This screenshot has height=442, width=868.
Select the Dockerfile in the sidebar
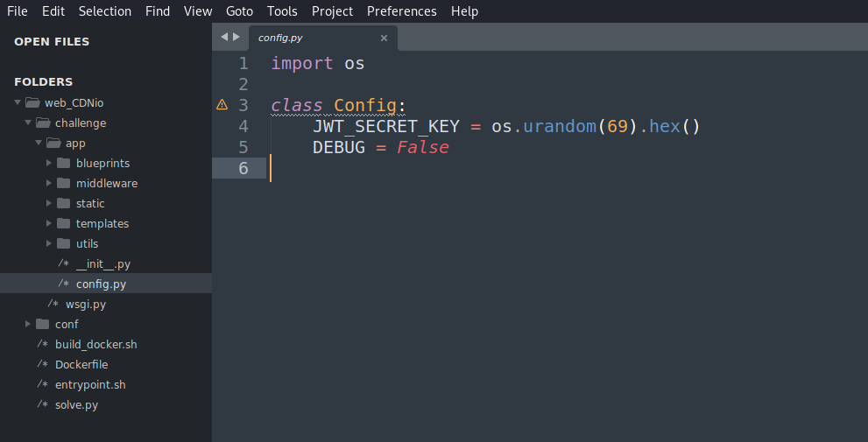point(81,365)
